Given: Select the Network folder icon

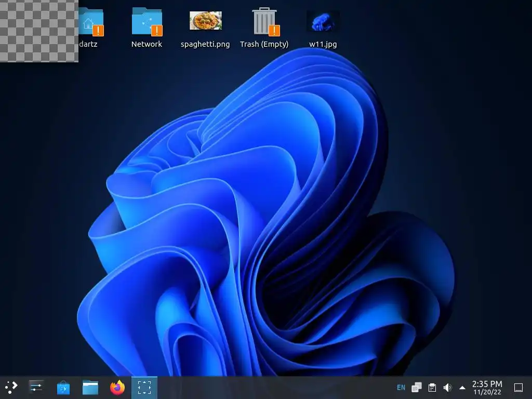Looking at the screenshot, I should click(147, 22).
